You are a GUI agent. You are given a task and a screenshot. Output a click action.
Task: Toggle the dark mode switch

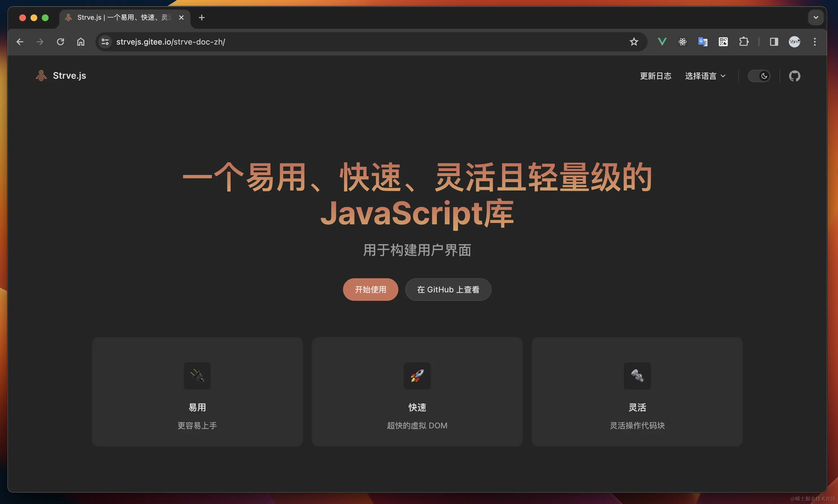coord(760,76)
